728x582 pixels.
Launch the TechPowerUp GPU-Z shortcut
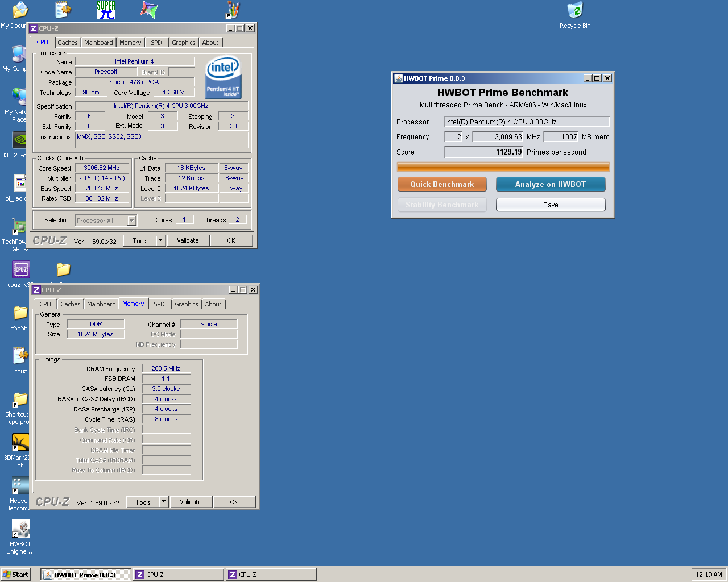[19, 226]
